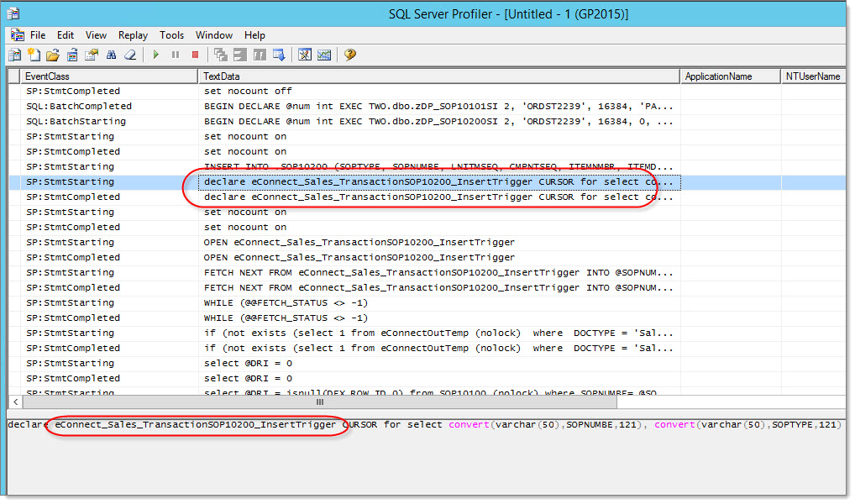The width and height of the screenshot is (855, 504).
Task: Click the blank row-selector header left of EventClass
Action: point(14,76)
